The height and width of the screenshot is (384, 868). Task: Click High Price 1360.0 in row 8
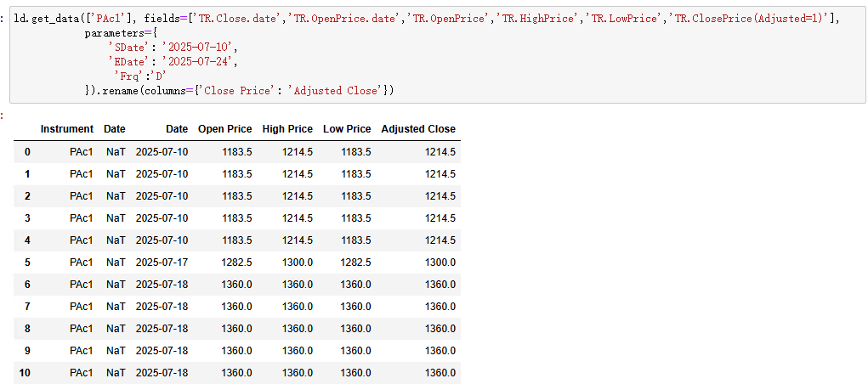(x=298, y=329)
